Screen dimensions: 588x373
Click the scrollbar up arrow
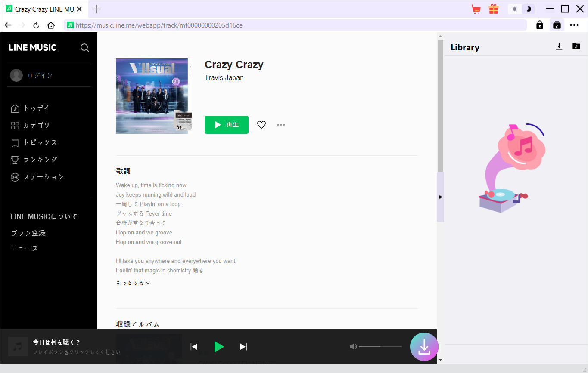(x=440, y=36)
